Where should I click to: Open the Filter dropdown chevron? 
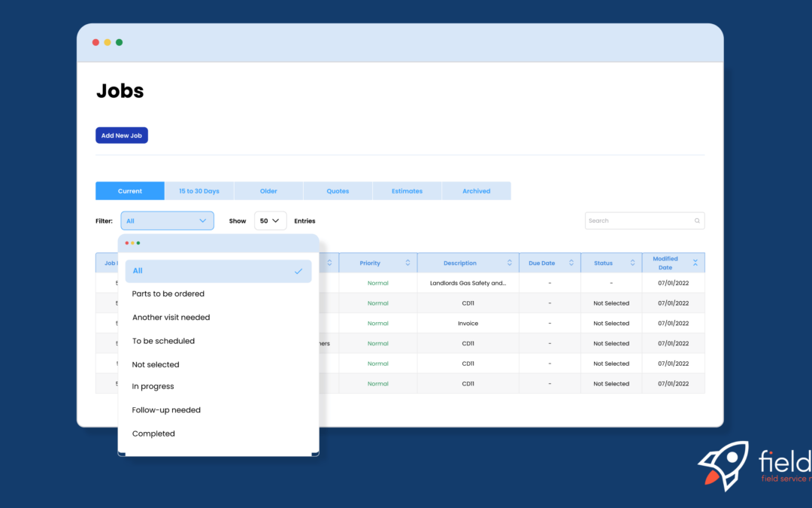pos(203,220)
